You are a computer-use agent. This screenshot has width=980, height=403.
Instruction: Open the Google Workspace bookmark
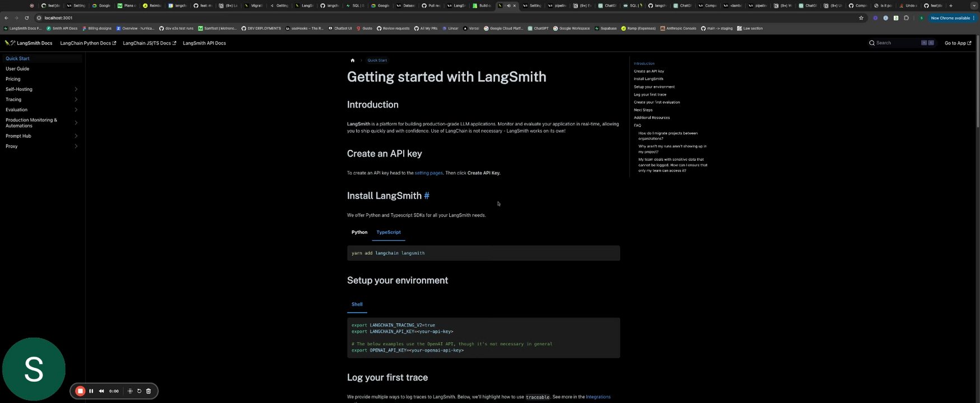(571, 28)
